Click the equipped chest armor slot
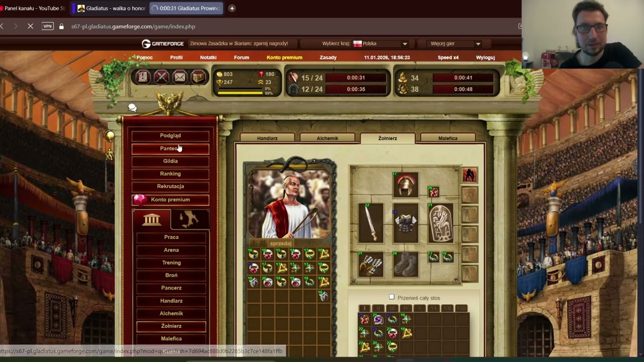The height and width of the screenshot is (362, 644). 406,222
